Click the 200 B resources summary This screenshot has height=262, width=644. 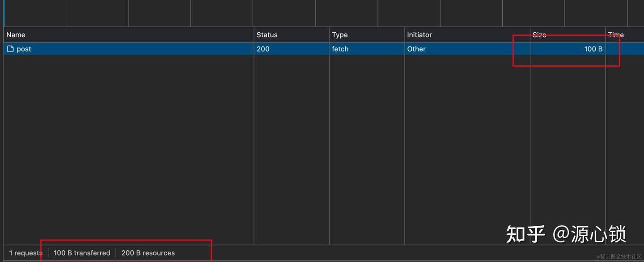[148, 253]
